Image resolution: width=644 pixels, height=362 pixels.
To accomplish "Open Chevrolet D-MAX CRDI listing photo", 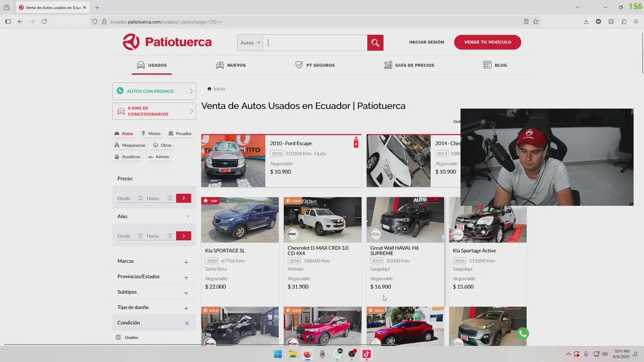I will [323, 220].
